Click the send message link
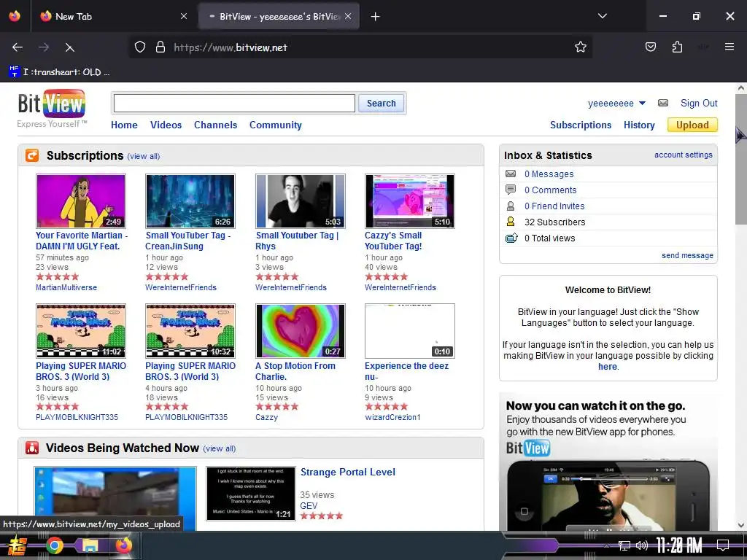 pyautogui.click(x=687, y=255)
